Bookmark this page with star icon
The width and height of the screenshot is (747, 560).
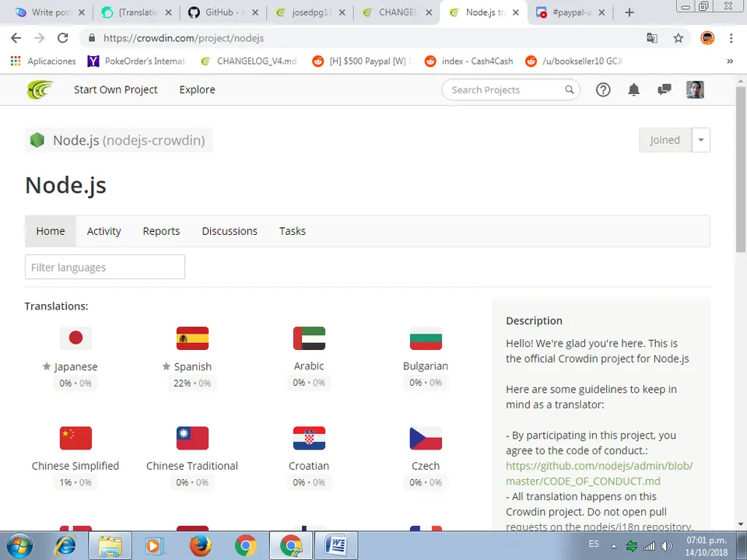pos(679,38)
